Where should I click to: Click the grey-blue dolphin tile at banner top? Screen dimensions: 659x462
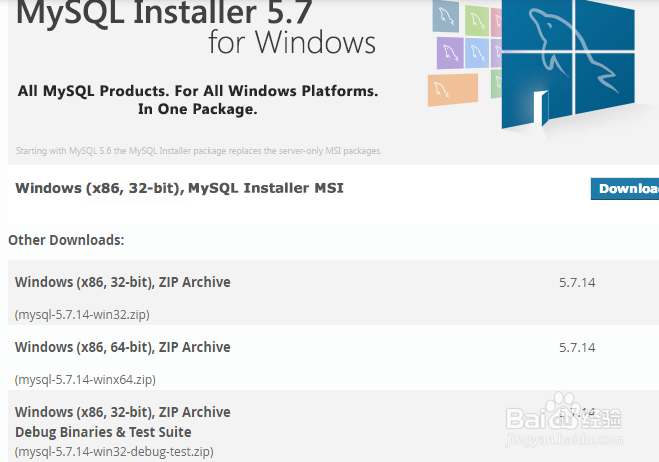[446, 16]
